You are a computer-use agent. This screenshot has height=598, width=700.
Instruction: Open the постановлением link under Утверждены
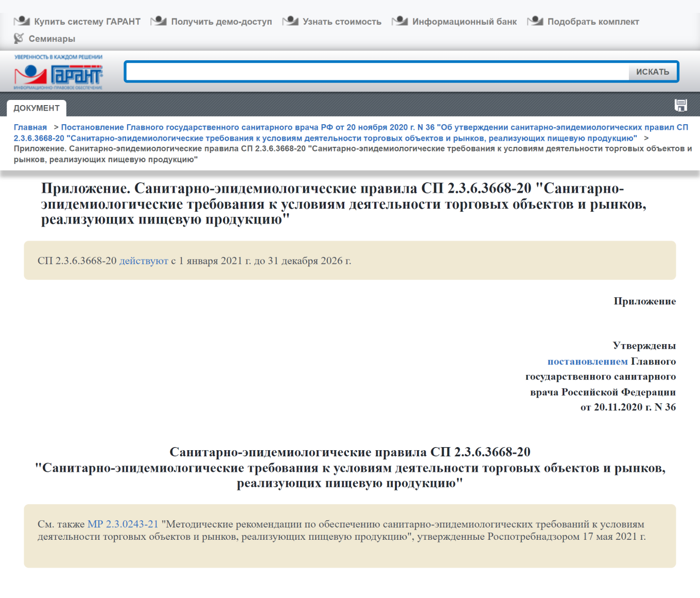(x=587, y=361)
